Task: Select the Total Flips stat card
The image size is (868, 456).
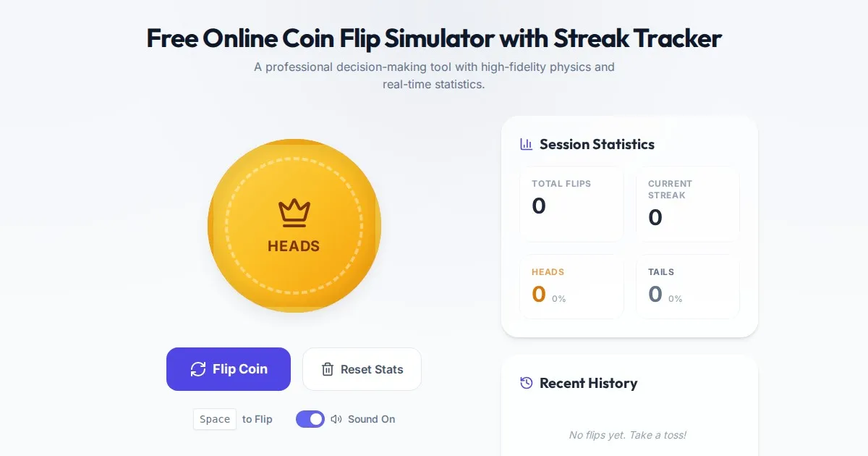Action: click(x=571, y=204)
